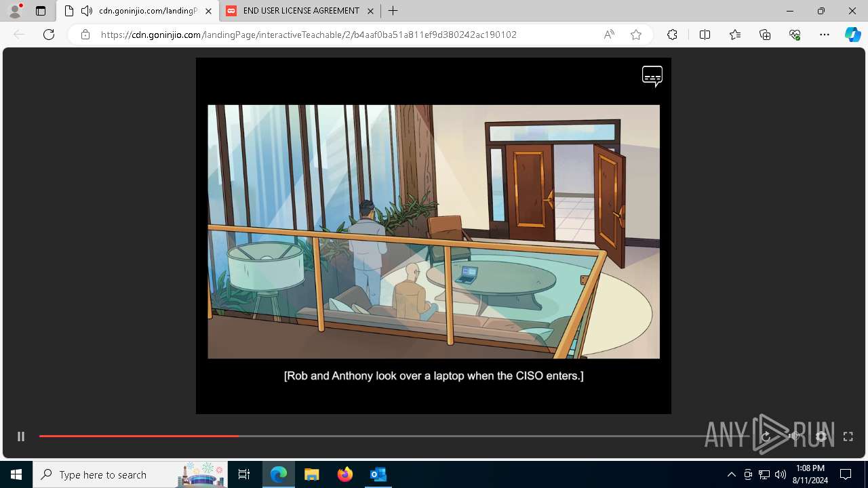868x488 pixels.
Task: Open browser Extensions
Action: click(x=672, y=35)
